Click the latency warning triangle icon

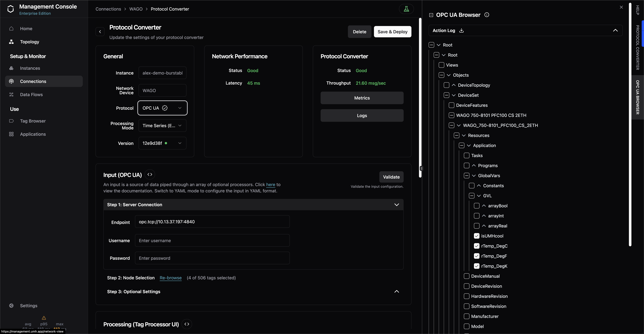[x=44, y=318]
